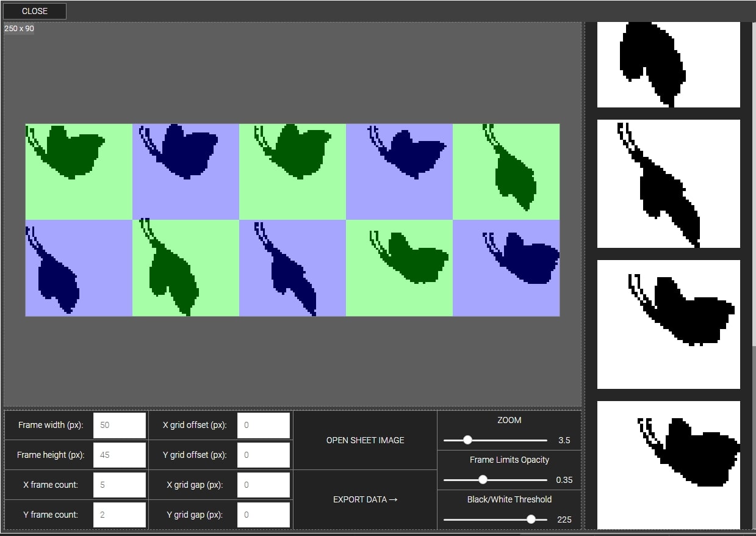Click the ZOOM slider handle
756x536 pixels.
click(x=467, y=440)
